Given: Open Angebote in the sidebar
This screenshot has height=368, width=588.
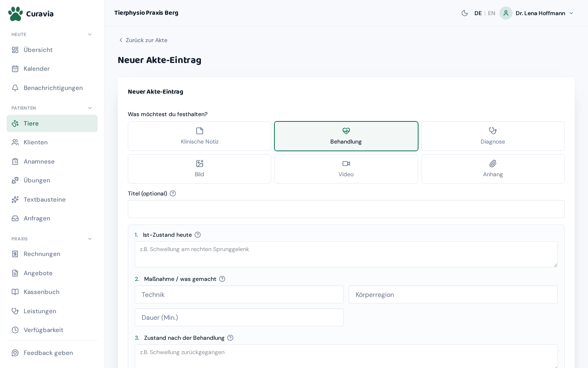Looking at the screenshot, I should [52, 273].
